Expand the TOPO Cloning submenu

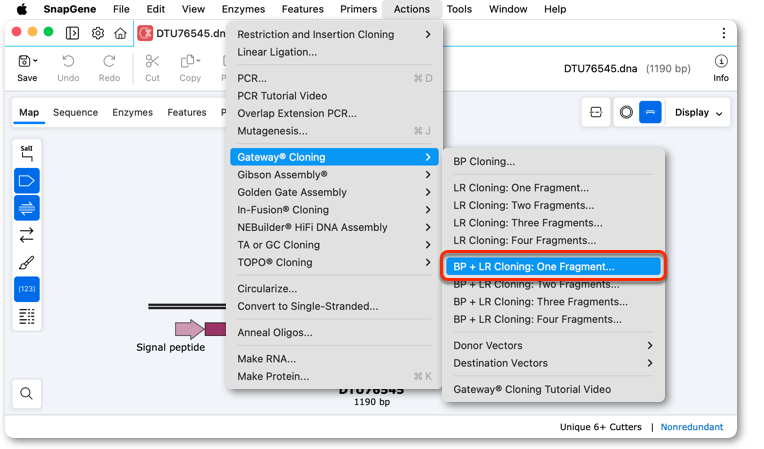334,262
